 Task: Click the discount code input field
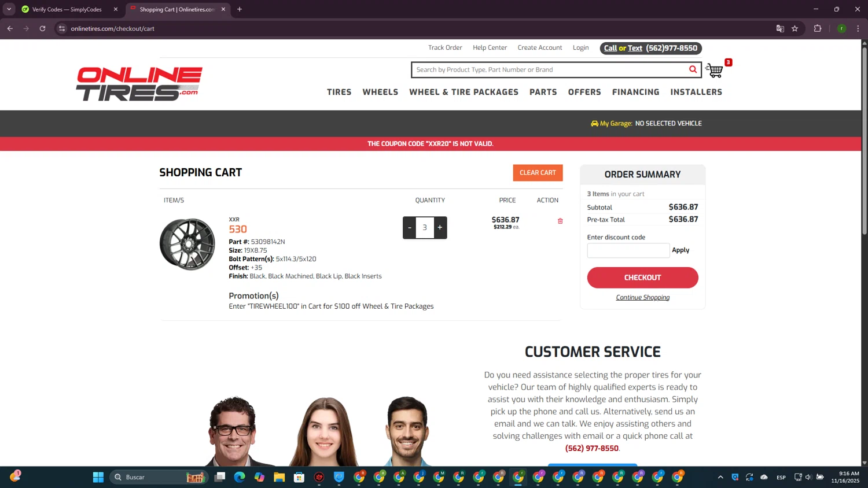(x=628, y=250)
